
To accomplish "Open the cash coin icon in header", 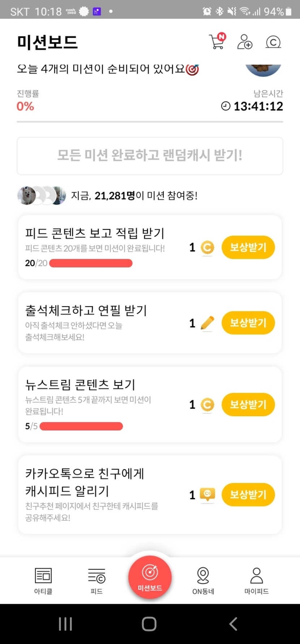I will coord(273,42).
